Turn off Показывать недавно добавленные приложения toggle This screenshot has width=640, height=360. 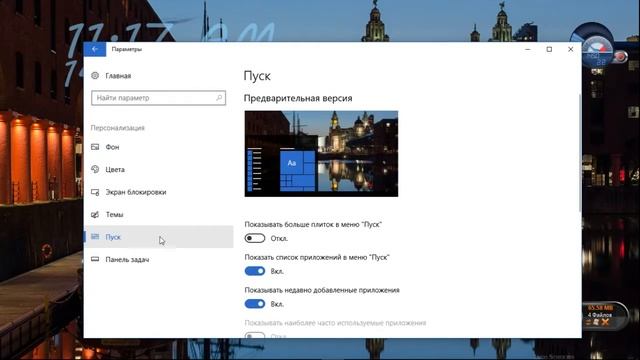click(255, 304)
